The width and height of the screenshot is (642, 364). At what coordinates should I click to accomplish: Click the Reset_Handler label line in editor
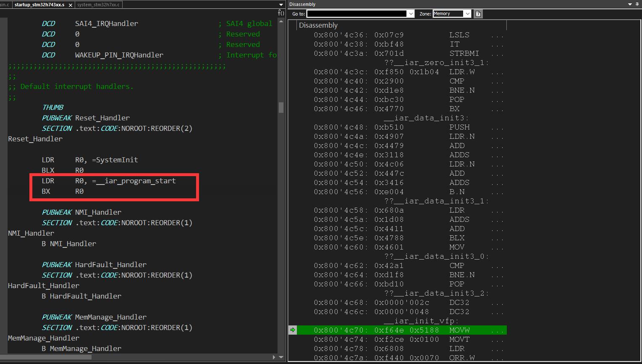pyautogui.click(x=35, y=139)
